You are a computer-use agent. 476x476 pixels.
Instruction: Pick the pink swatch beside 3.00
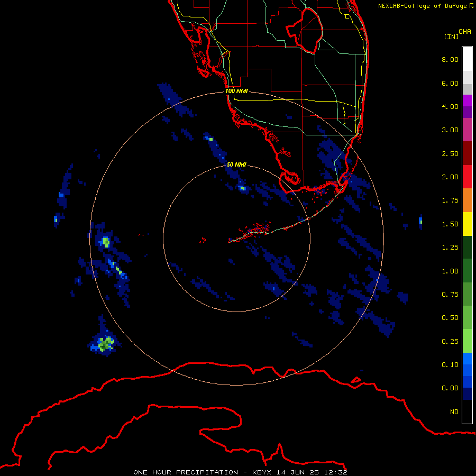click(467, 130)
